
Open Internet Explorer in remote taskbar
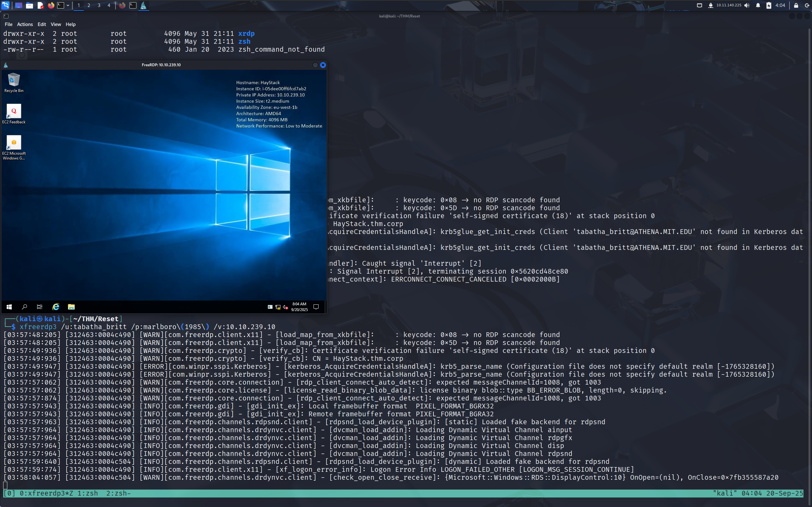click(56, 307)
